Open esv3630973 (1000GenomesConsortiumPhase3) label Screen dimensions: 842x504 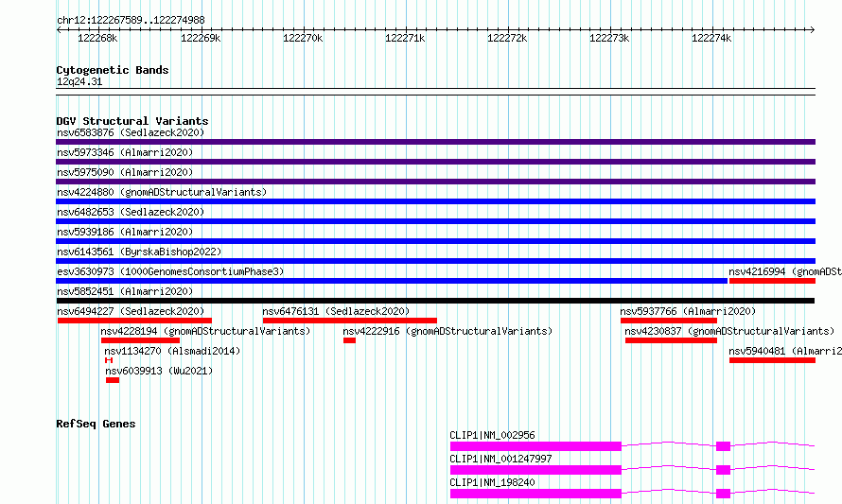tap(170, 271)
